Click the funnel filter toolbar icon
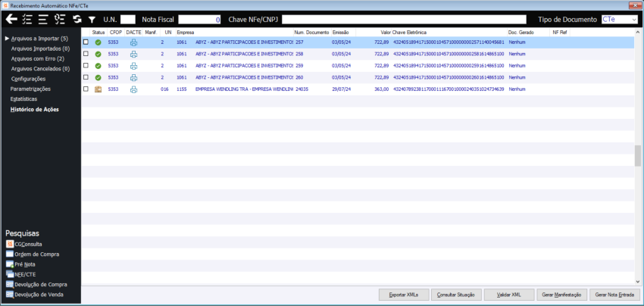The height and width of the screenshot is (306, 644). pos(92,20)
